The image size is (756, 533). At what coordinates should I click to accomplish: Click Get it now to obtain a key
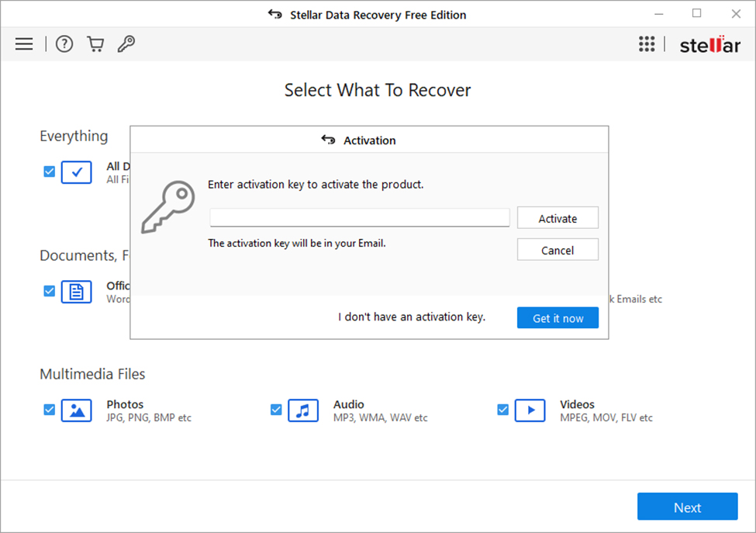tap(558, 317)
